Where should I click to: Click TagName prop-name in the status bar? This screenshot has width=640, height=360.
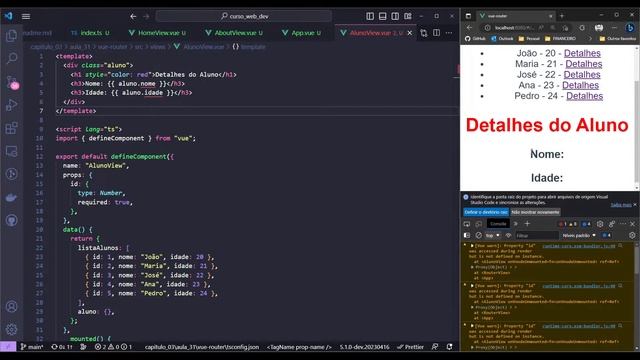(299, 347)
